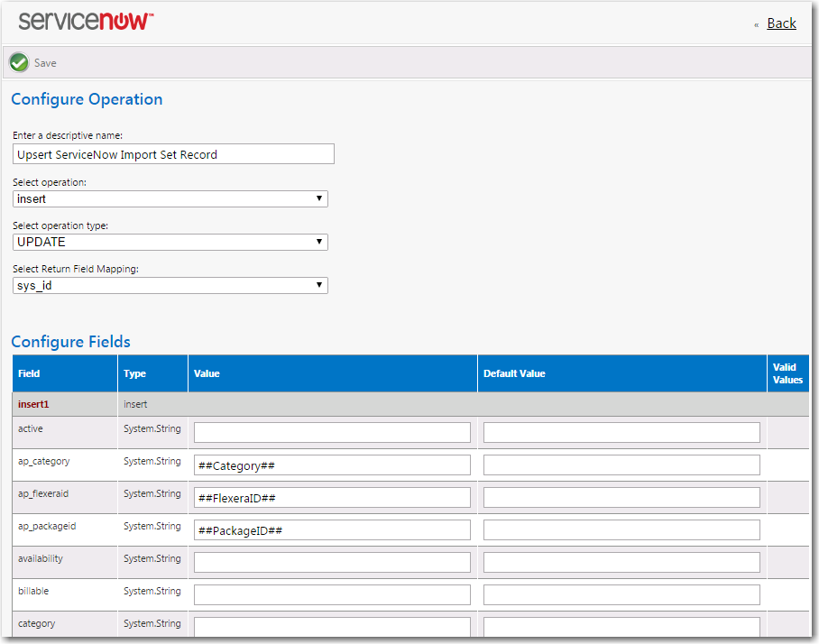This screenshot has height=644, width=819.
Task: Click the Save button label
Action: (x=45, y=63)
